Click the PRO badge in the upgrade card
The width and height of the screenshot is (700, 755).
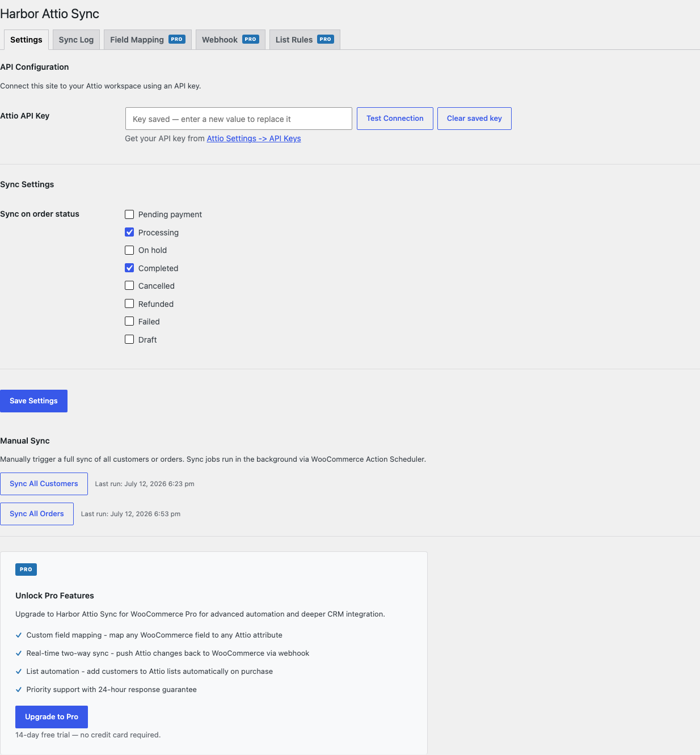tap(26, 570)
